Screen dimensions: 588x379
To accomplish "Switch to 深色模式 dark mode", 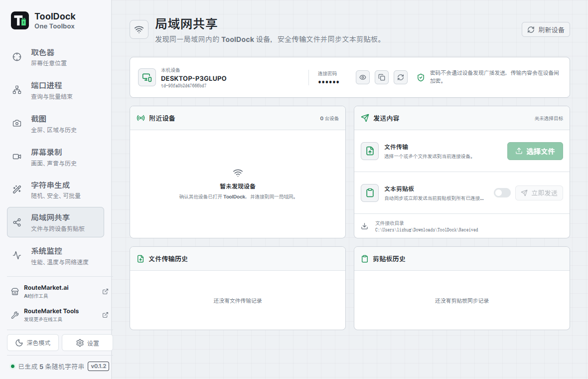I will pos(33,343).
